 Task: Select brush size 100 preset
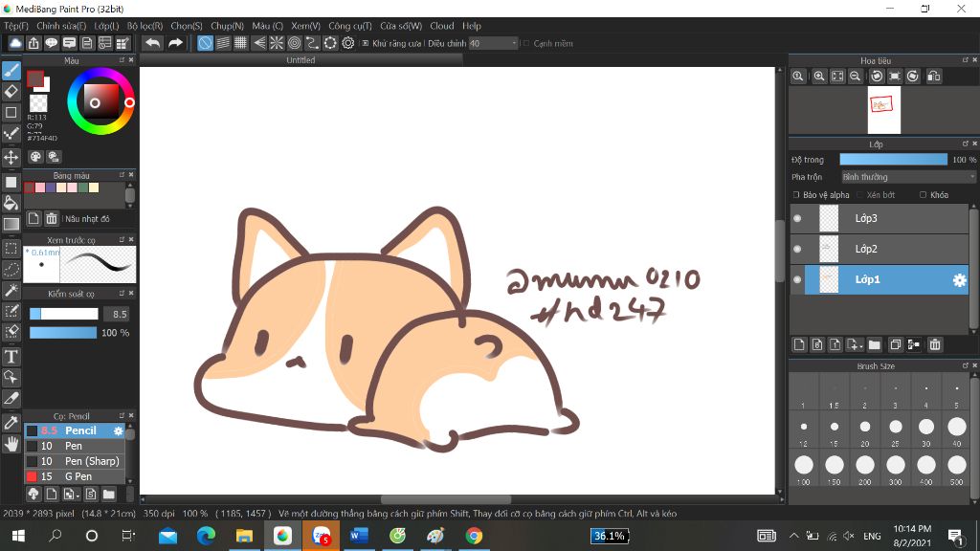click(x=804, y=469)
